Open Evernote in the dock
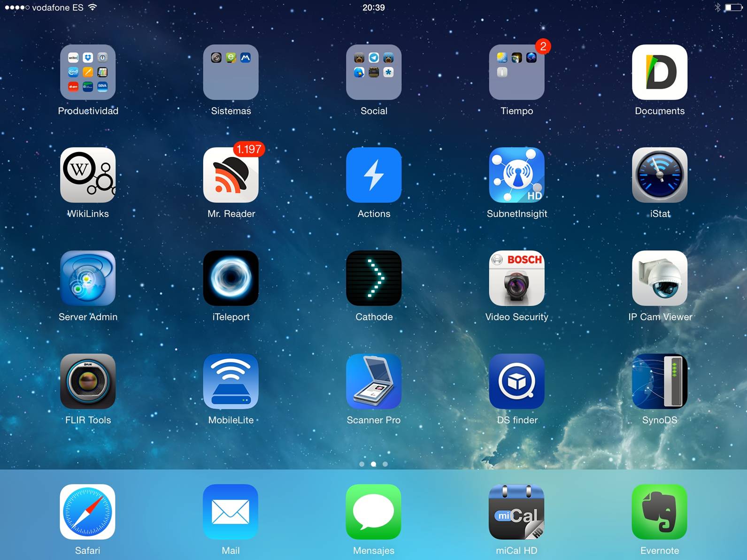 point(660,512)
